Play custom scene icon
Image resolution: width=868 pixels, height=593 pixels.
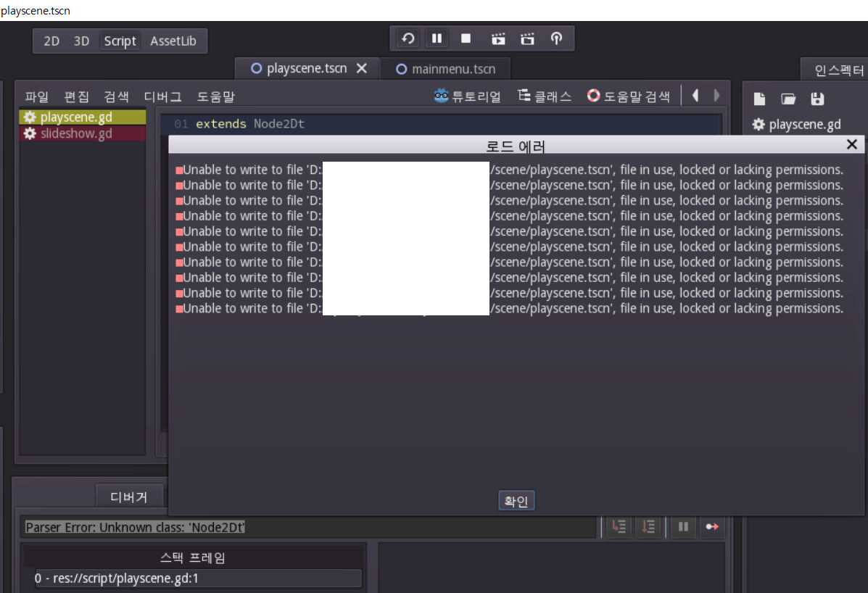pos(528,38)
